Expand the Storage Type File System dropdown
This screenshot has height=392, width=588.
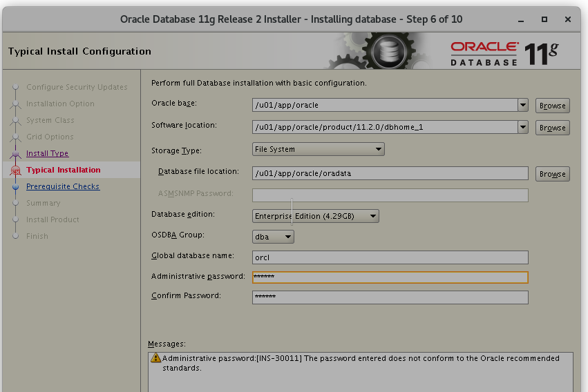(318, 149)
